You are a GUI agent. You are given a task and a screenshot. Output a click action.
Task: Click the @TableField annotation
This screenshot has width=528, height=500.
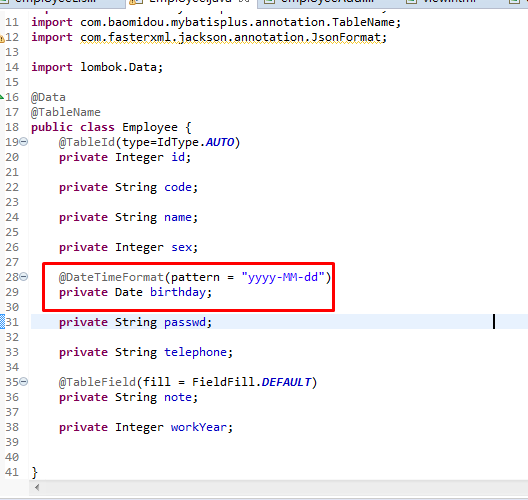[97, 382]
